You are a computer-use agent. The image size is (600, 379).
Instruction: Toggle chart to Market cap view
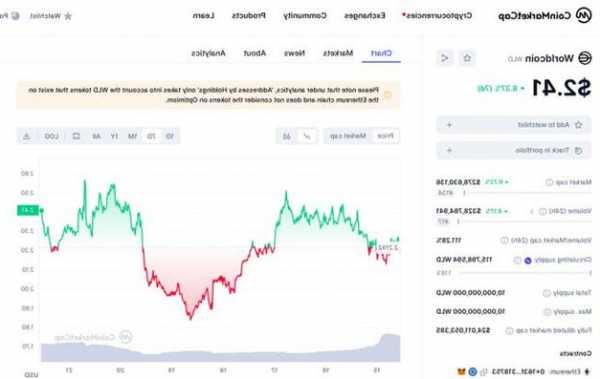[348, 136]
